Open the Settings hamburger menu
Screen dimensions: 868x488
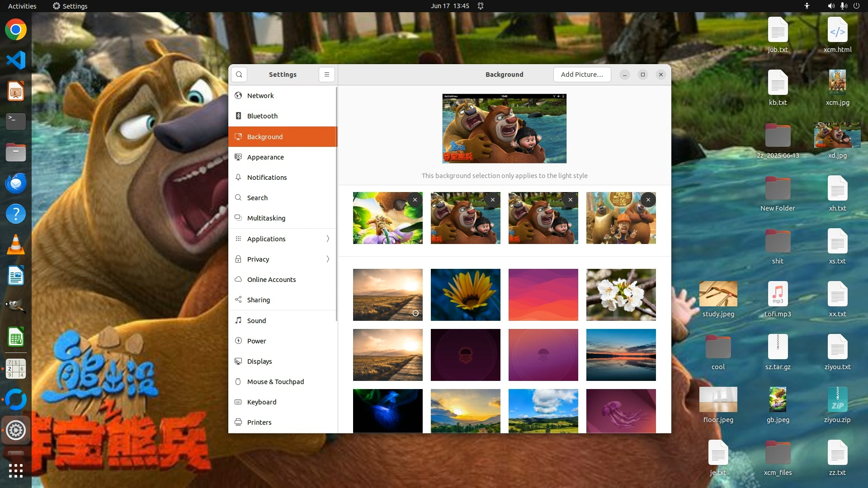pyautogui.click(x=326, y=75)
